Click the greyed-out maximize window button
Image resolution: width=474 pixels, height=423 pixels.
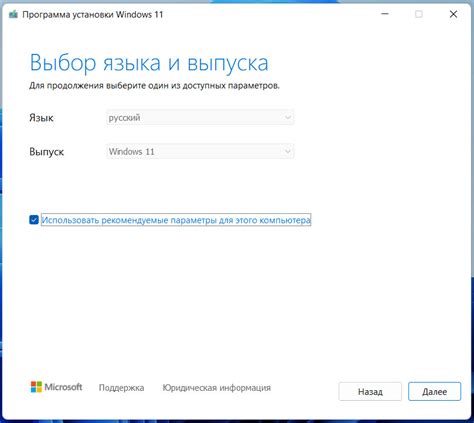click(419, 14)
